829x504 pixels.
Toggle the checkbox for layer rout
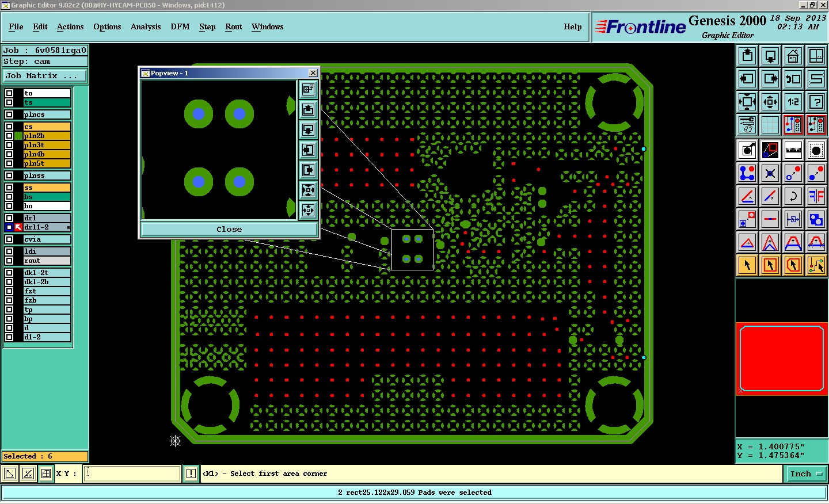[x=9, y=261]
